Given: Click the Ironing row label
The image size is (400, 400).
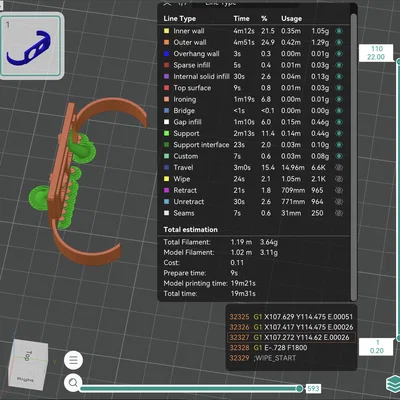Looking at the screenshot, I should point(185,99).
